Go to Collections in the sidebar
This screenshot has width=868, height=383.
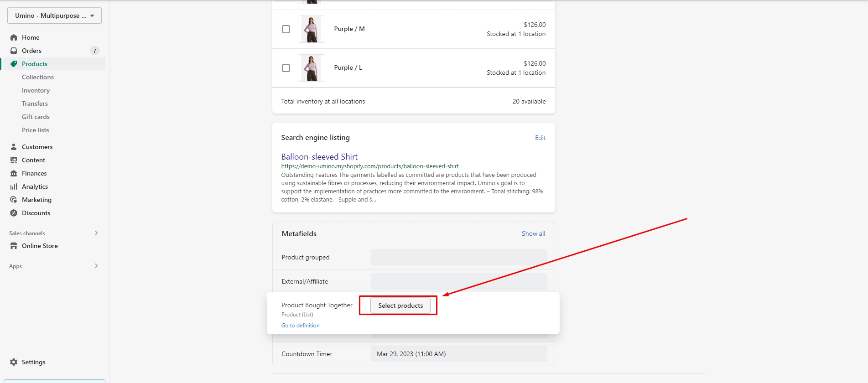click(x=38, y=77)
